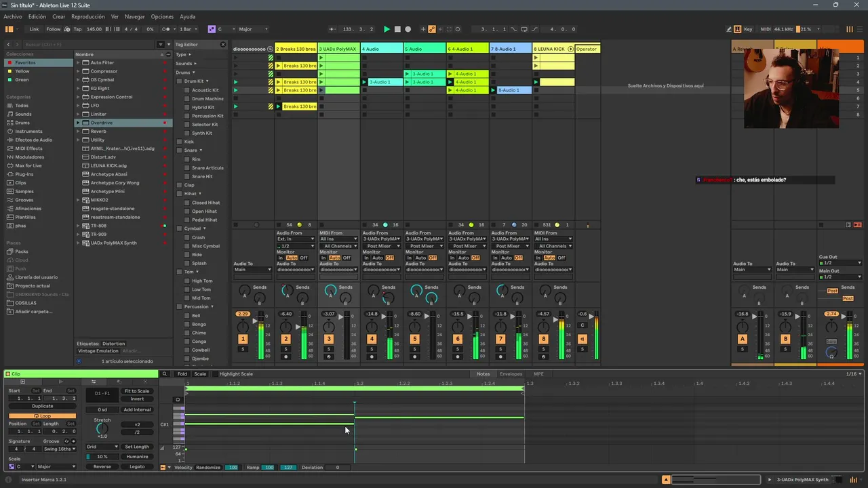Click the clip Stretch knob
Image resolution: width=868 pixels, height=488 pixels.
102,428
